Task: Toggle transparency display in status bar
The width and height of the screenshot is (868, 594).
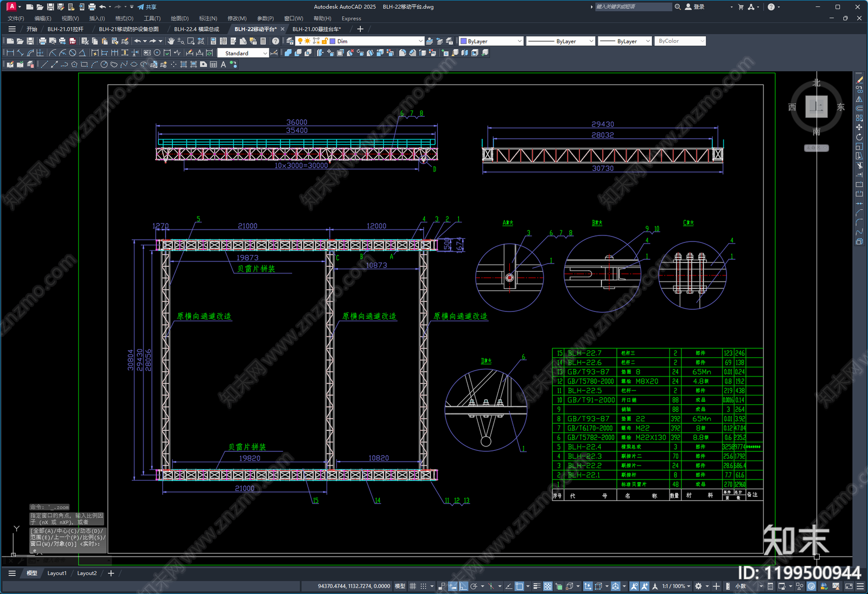Action: [x=548, y=586]
